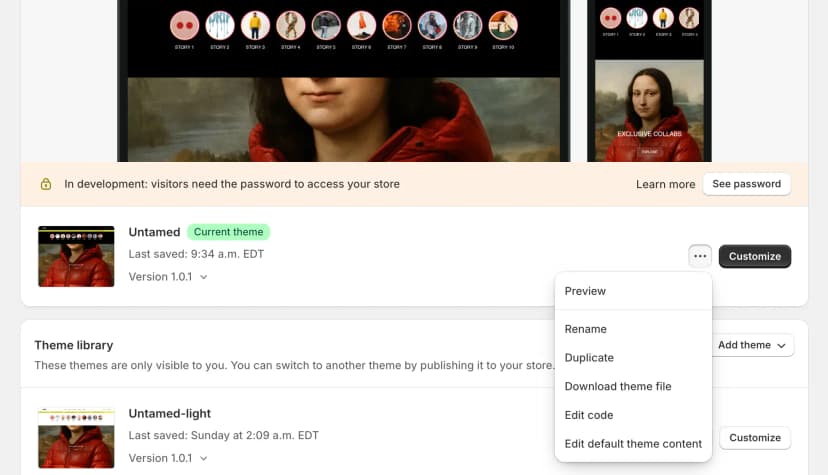This screenshot has height=475, width=828.
Task: Select Preview from the context menu
Action: (x=585, y=291)
